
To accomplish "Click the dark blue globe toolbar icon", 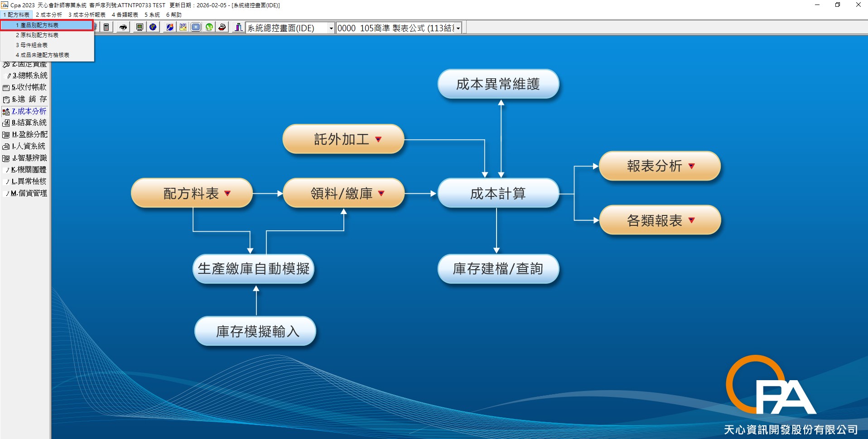I will click(x=153, y=27).
